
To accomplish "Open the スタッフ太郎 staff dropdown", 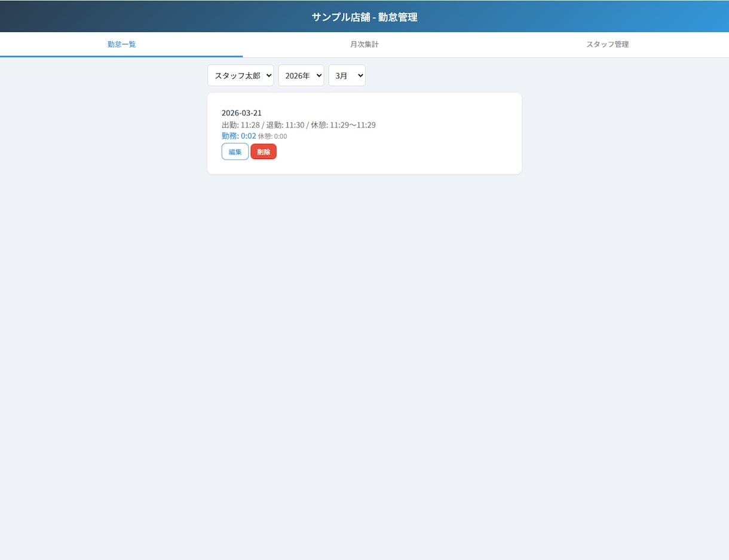I will [241, 75].
